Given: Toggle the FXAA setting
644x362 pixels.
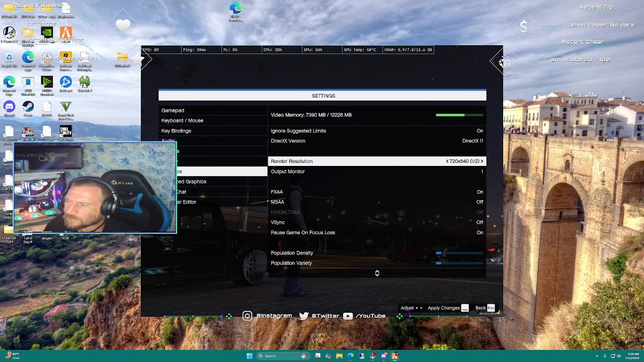Looking at the screenshot, I should [377, 192].
